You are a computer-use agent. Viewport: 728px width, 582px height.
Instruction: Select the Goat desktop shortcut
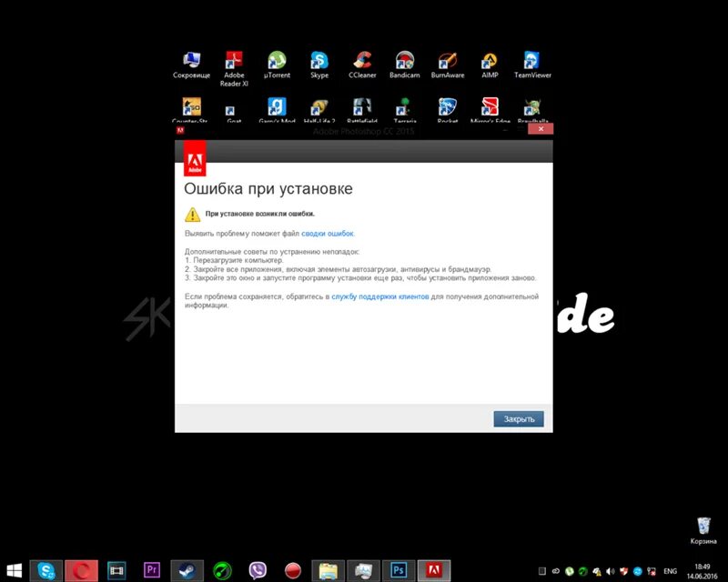234,114
